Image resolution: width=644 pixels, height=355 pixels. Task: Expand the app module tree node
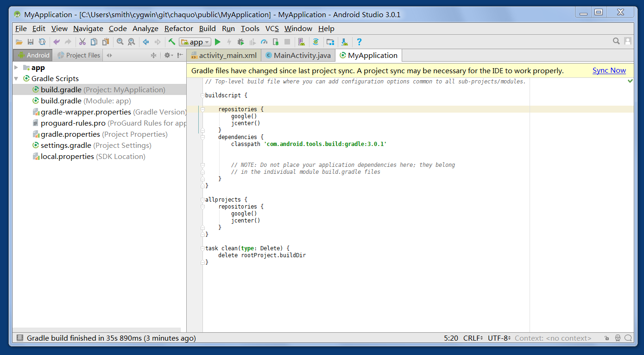click(17, 68)
